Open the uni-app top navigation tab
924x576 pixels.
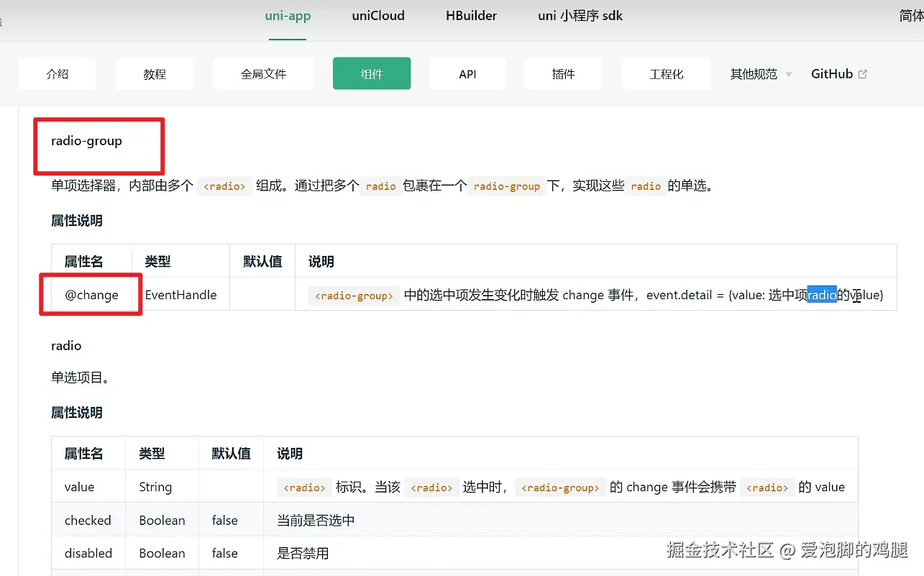(x=288, y=16)
